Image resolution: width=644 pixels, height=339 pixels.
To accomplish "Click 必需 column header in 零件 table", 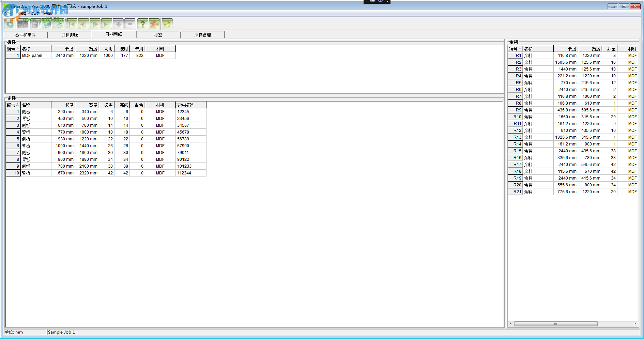I will [107, 105].
